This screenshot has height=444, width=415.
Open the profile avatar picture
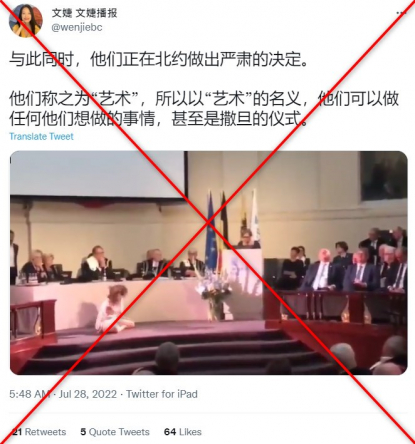coord(26,21)
